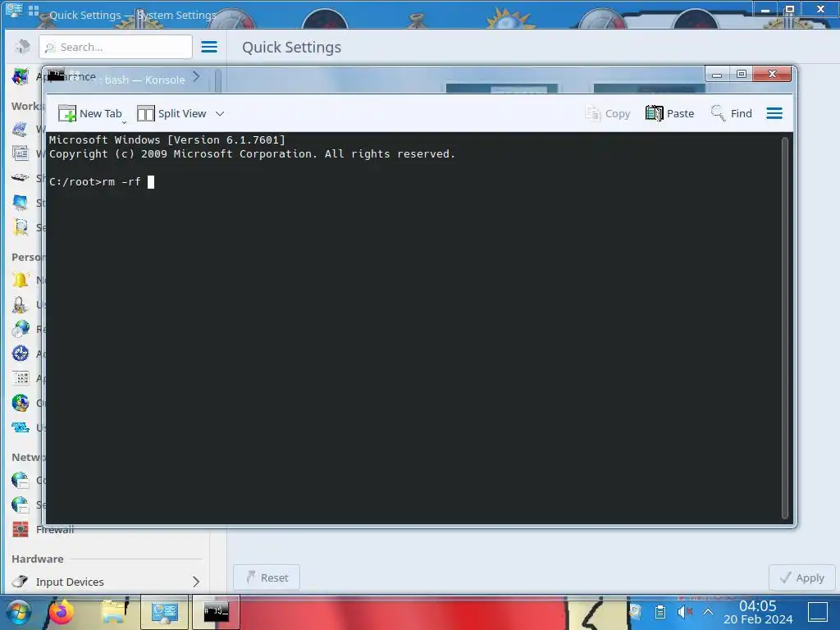The height and width of the screenshot is (630, 840).
Task: Minimize the Konsole window
Action: (x=717, y=74)
